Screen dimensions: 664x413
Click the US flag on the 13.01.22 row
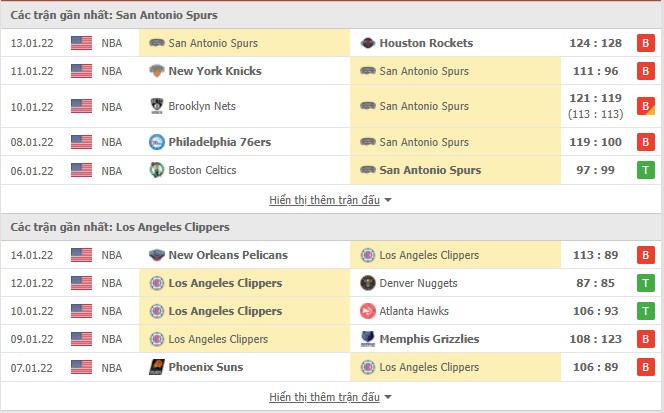coord(82,43)
